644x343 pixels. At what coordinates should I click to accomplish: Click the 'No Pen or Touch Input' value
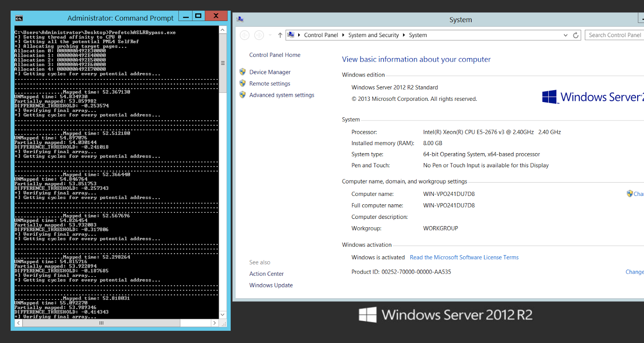[486, 165]
